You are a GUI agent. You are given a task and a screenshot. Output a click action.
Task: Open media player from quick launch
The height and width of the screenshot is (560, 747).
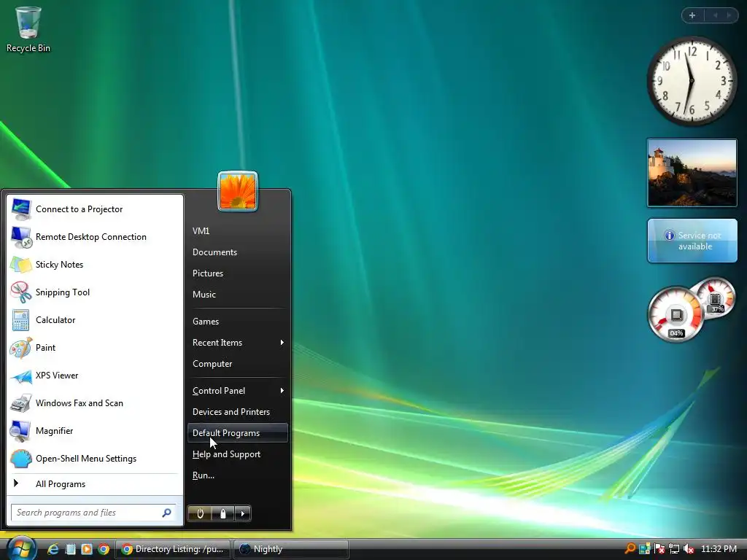pyautogui.click(x=87, y=549)
